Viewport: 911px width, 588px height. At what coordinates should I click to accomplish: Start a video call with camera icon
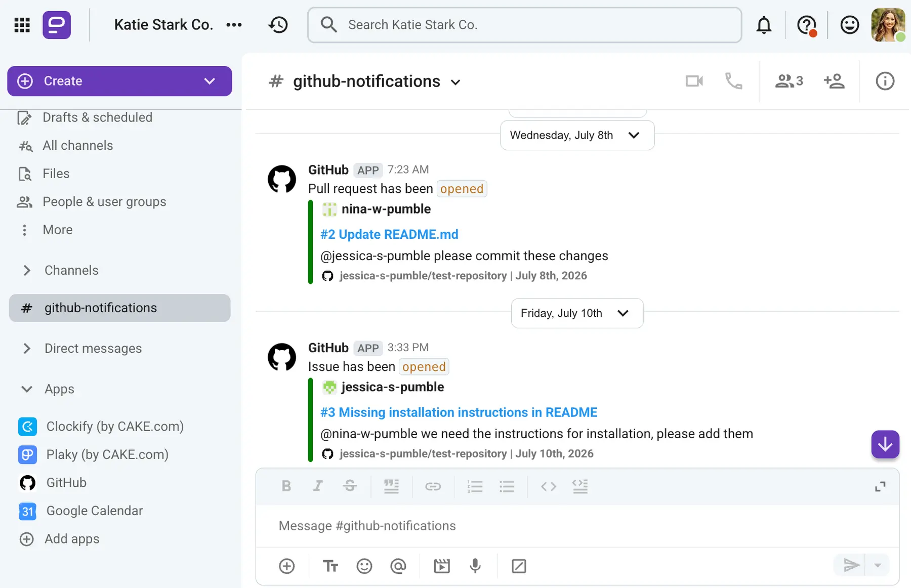click(694, 81)
